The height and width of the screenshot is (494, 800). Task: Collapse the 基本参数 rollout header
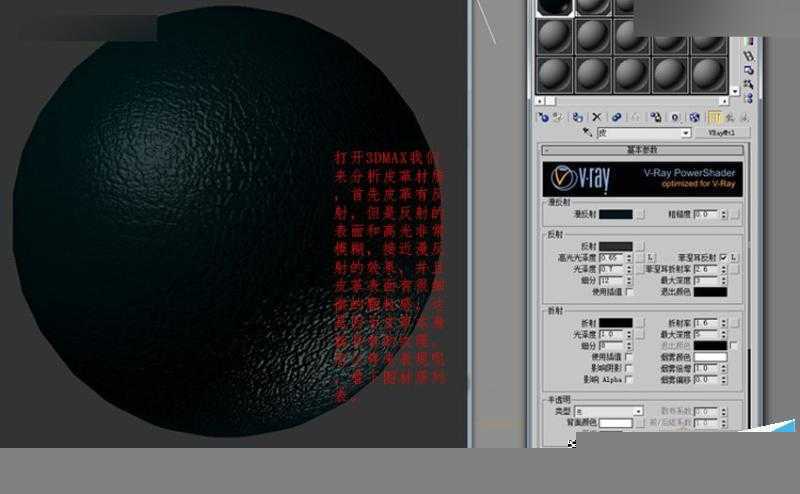coord(642,150)
